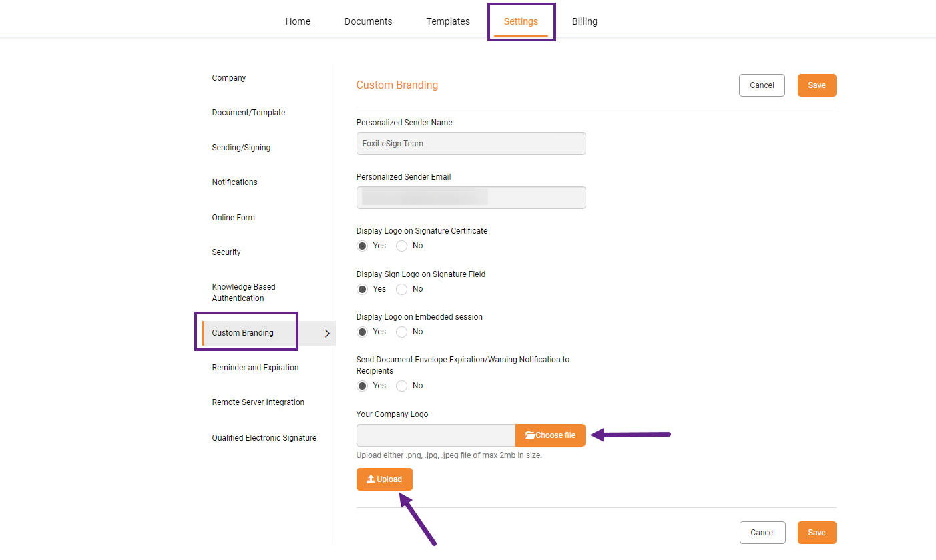Click Personalized Sender Email field

pos(471,198)
